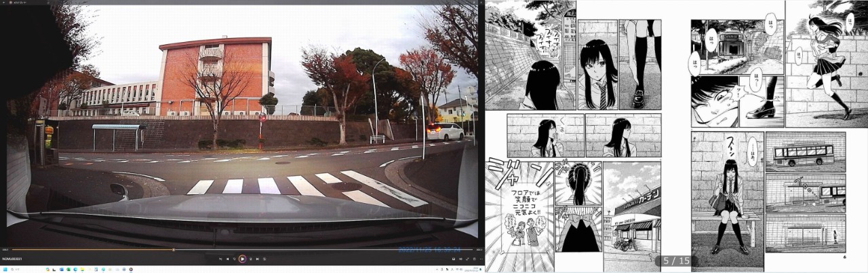Click the back arrow in the media player
868x273 pixels.
(3, 3)
